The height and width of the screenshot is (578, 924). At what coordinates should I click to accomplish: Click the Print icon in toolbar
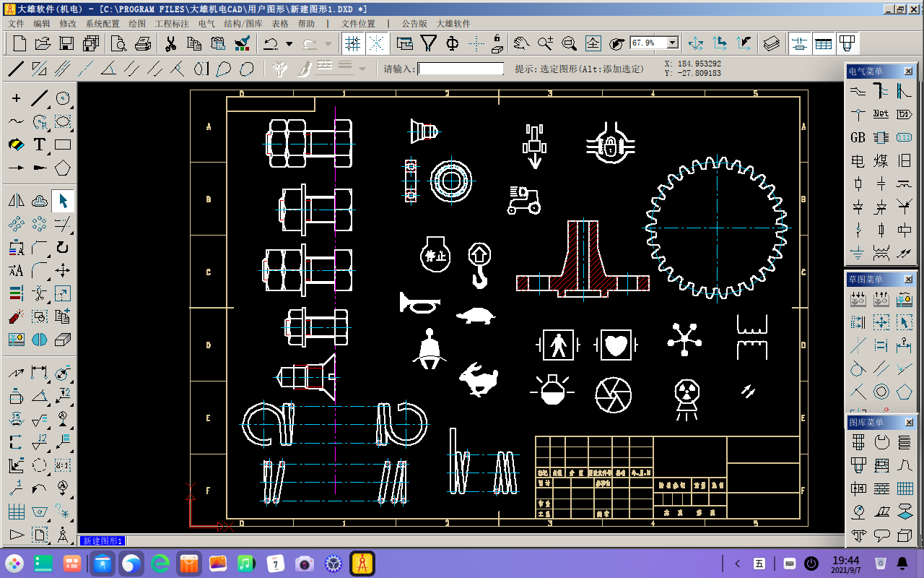143,43
